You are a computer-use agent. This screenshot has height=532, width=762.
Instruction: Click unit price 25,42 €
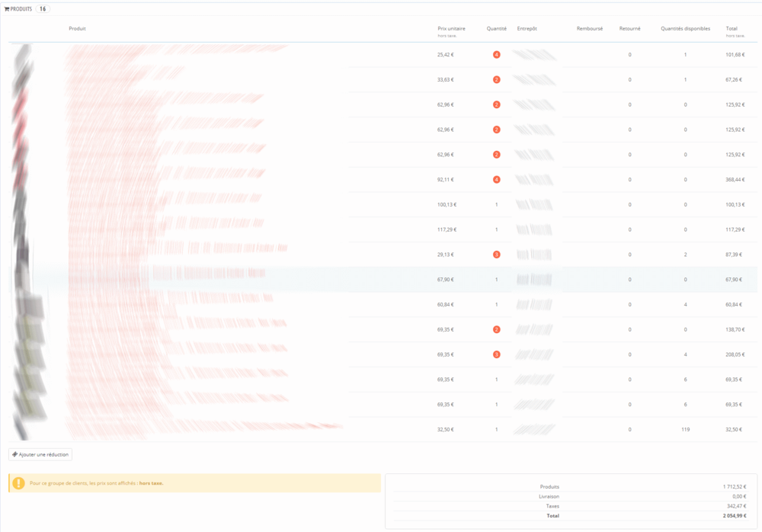tap(445, 54)
